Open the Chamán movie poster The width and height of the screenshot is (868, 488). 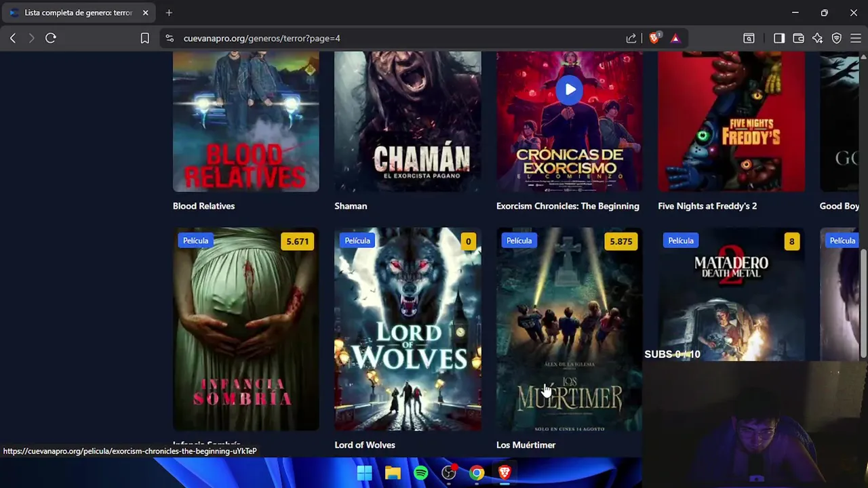pyautogui.click(x=408, y=121)
